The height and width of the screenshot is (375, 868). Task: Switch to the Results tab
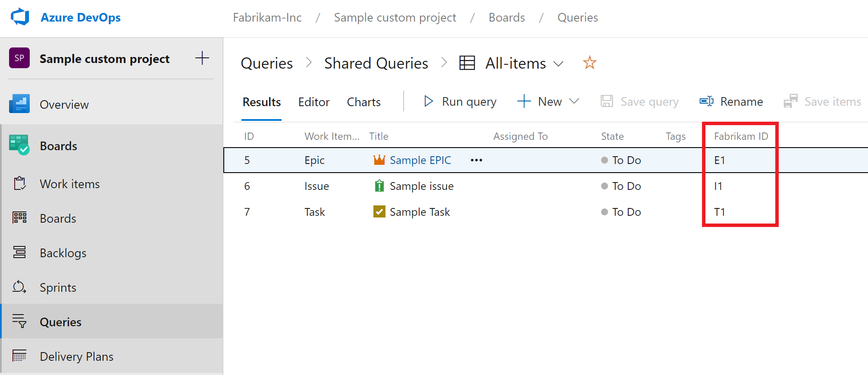(x=262, y=102)
